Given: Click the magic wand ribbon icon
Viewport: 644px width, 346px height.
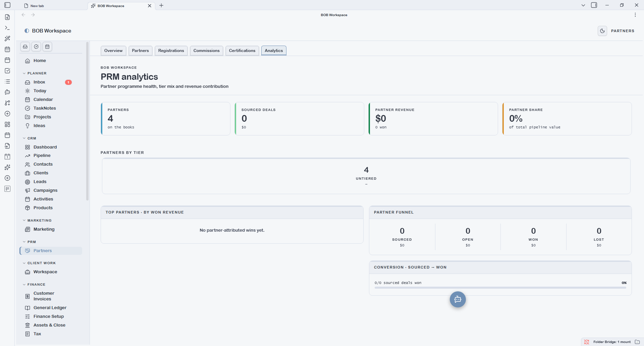Looking at the screenshot, I should (7, 39).
